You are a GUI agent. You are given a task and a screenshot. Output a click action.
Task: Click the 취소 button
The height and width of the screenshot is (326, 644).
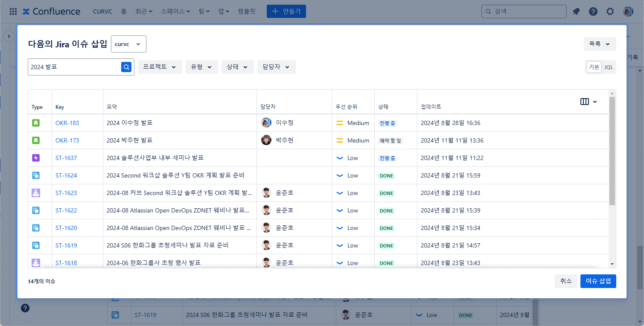point(566,281)
